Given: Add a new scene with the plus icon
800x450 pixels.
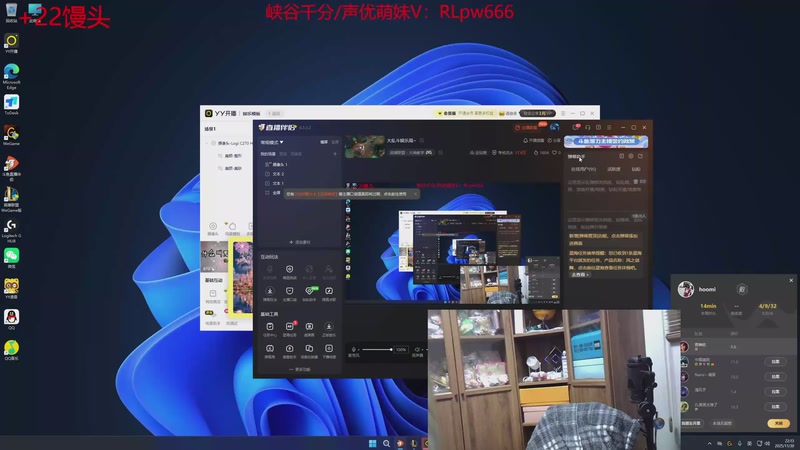Looking at the screenshot, I should tap(335, 154).
